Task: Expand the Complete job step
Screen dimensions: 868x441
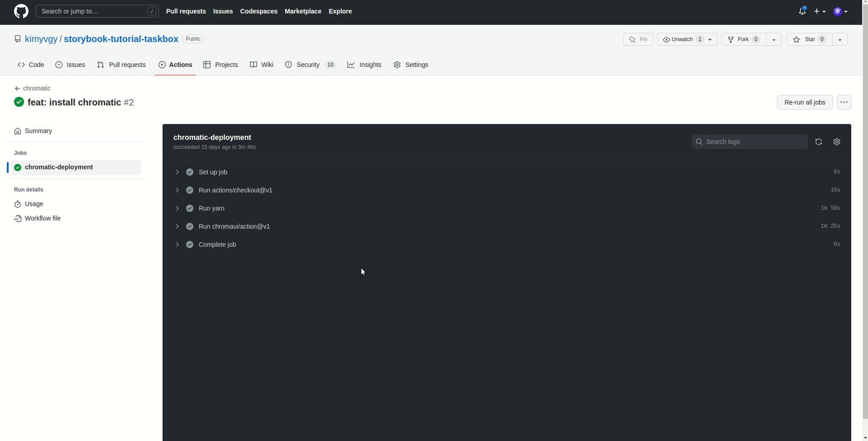Action: (x=177, y=245)
